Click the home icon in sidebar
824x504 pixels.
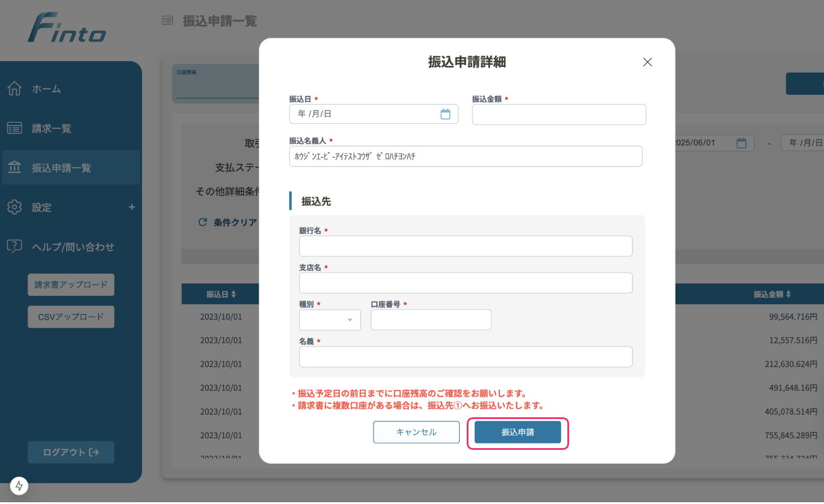(x=15, y=88)
